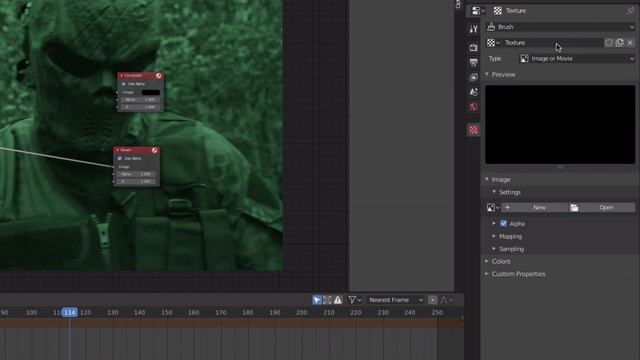Open the timeline filter funnel dropdown

coord(354,300)
